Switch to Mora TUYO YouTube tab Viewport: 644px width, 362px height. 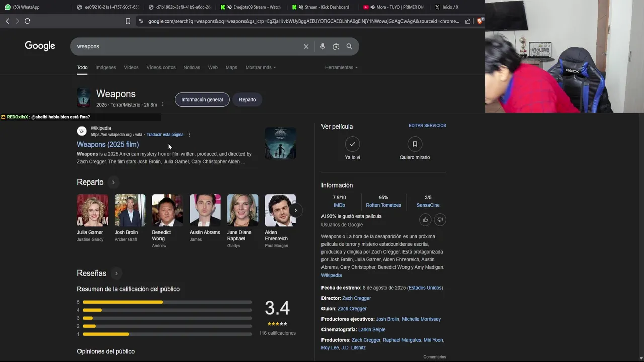394,7
